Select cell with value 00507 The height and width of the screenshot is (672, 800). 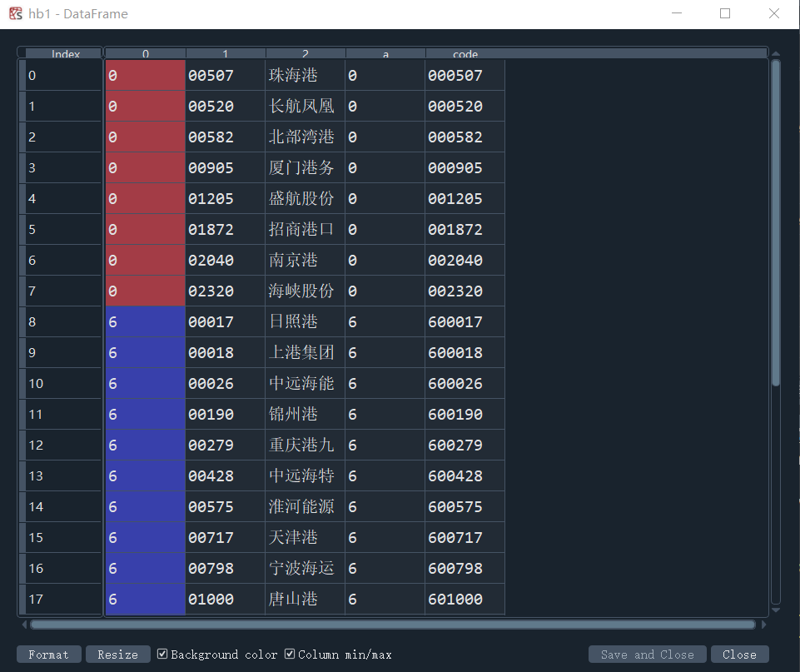[x=226, y=76]
